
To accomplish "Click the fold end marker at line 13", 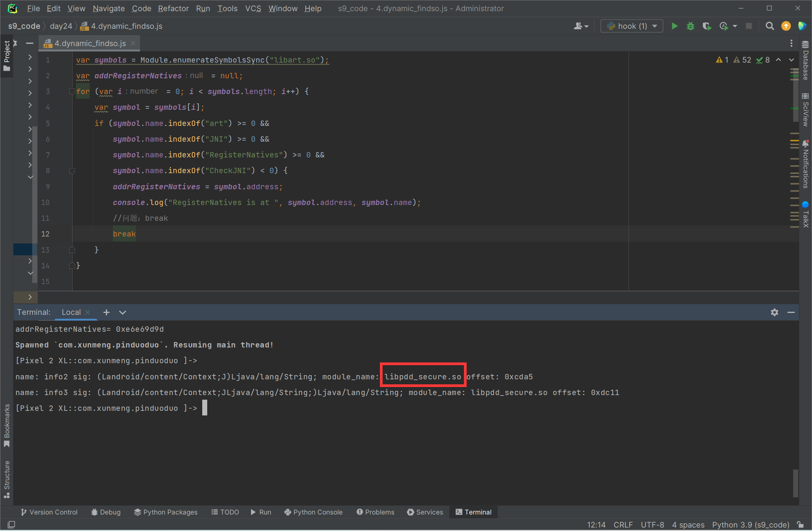I will click(x=72, y=250).
